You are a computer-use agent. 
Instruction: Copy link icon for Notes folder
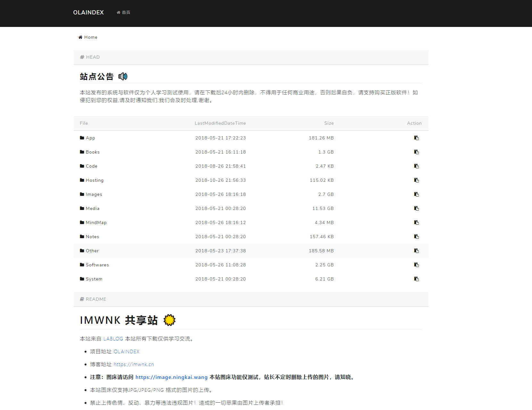[416, 237]
